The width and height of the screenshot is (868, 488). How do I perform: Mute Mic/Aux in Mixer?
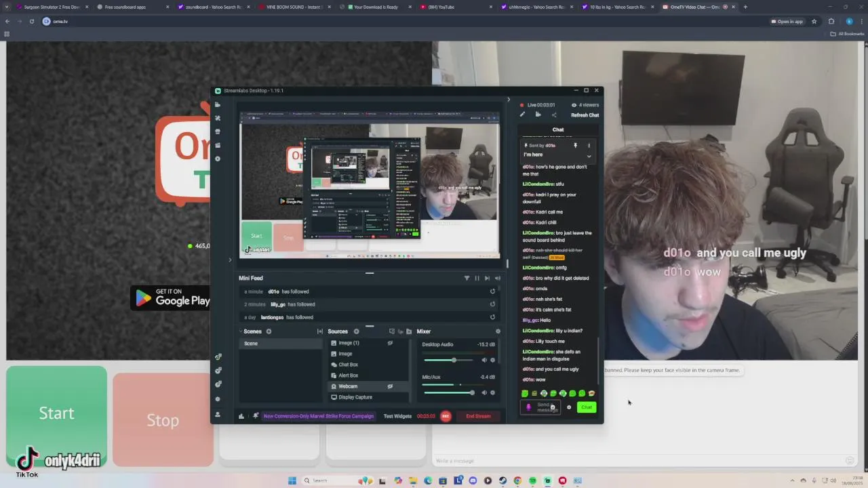(x=484, y=392)
